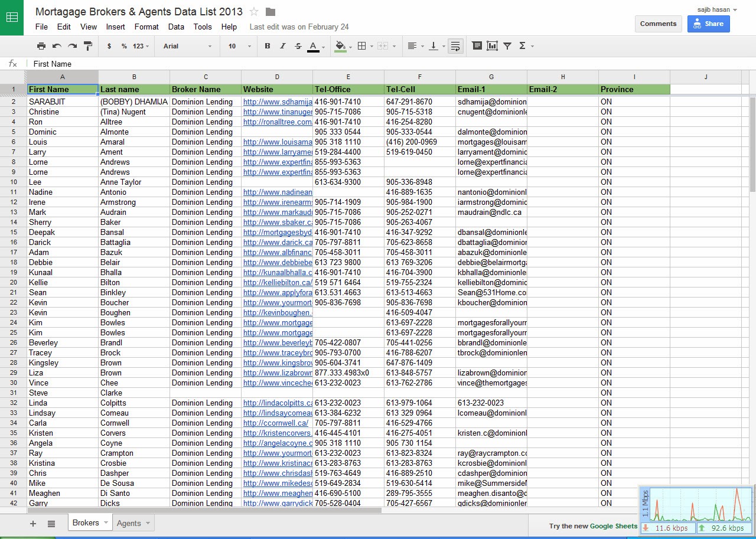
Task: Click the Insert chart icon
Action: (492, 46)
